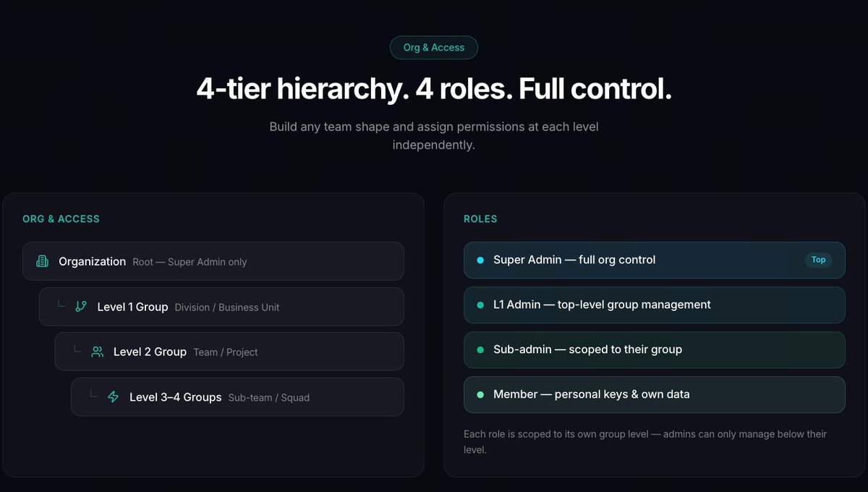Click the Level 1 Group branch icon

coord(81,307)
